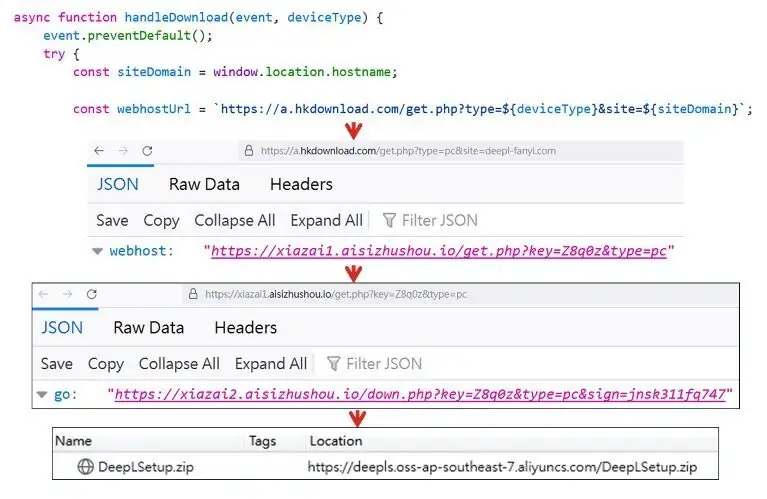Click event.preventDefault() line in code
The width and height of the screenshot is (767, 499).
click(x=128, y=36)
